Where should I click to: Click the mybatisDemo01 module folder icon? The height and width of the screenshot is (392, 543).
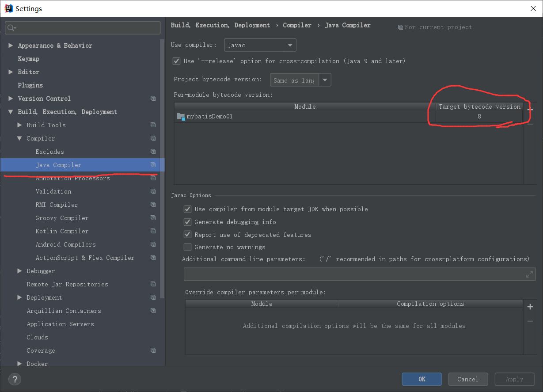pos(181,117)
